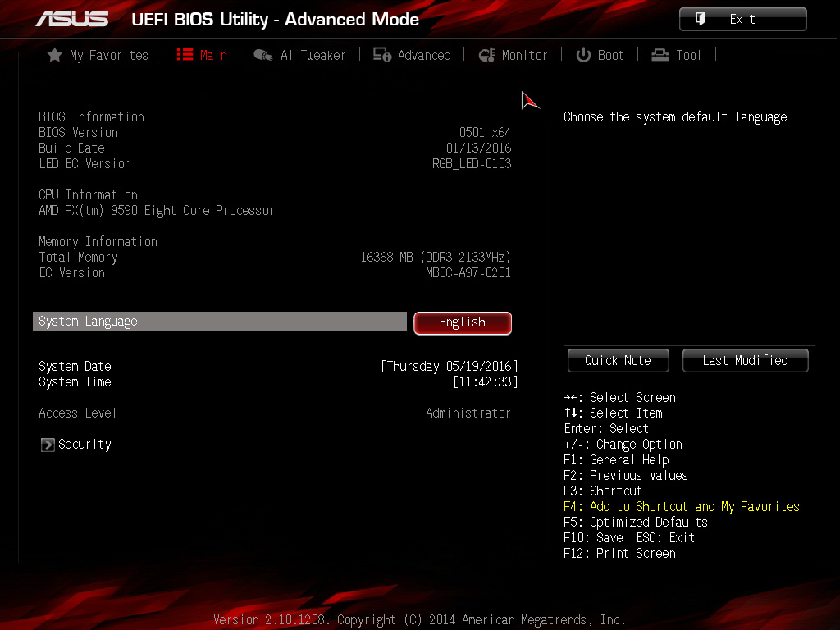Click the Boot power icon

583,55
